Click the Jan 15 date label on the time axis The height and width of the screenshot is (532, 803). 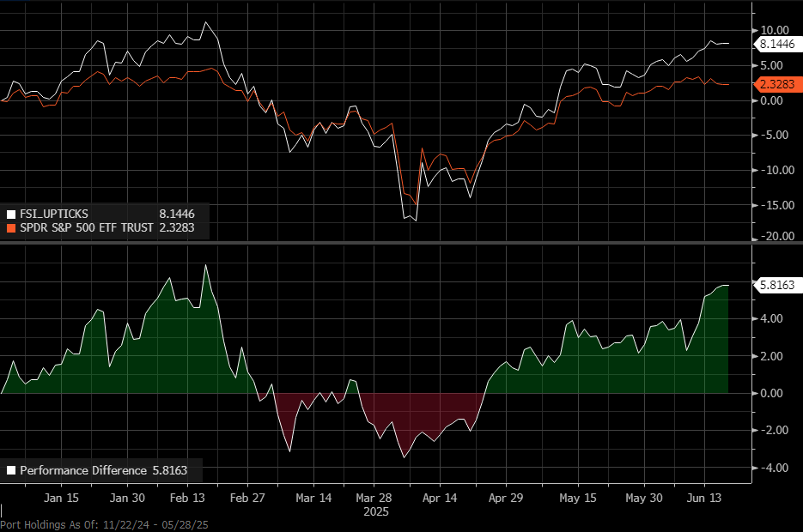tap(62, 498)
